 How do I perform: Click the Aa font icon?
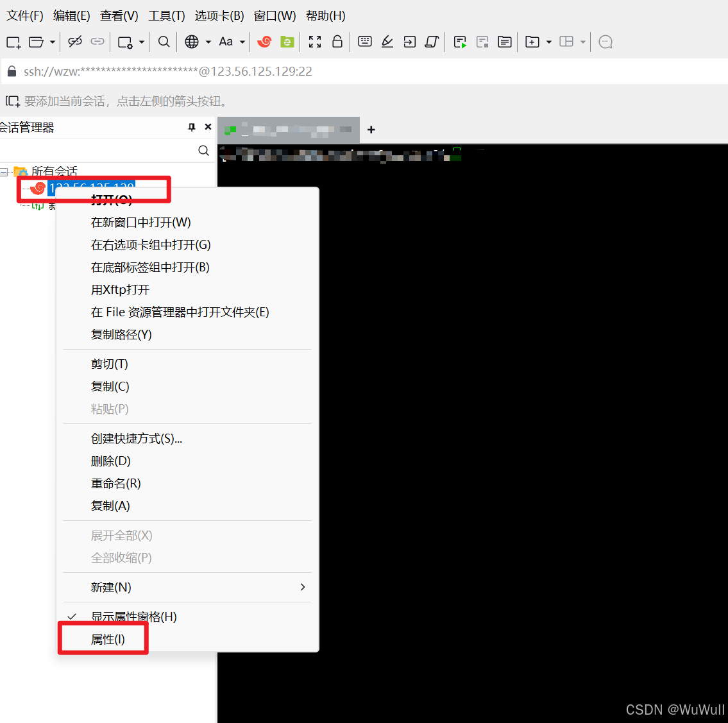(x=226, y=42)
